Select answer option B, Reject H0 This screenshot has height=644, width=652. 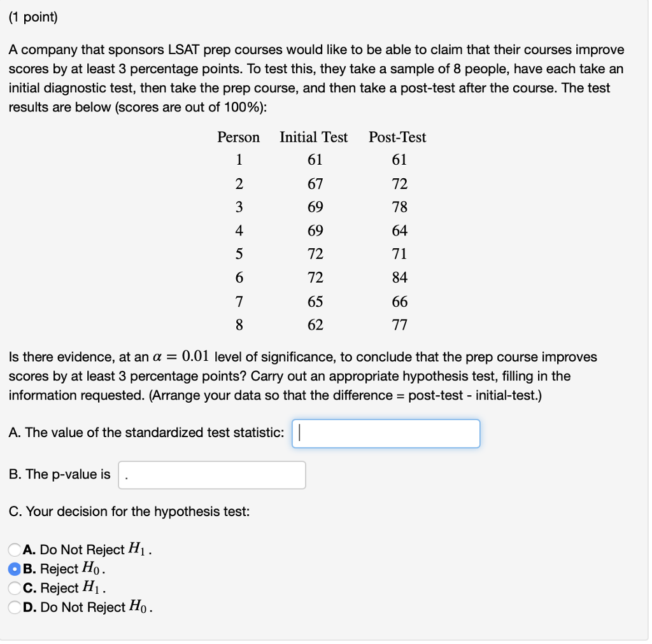[x=14, y=569]
